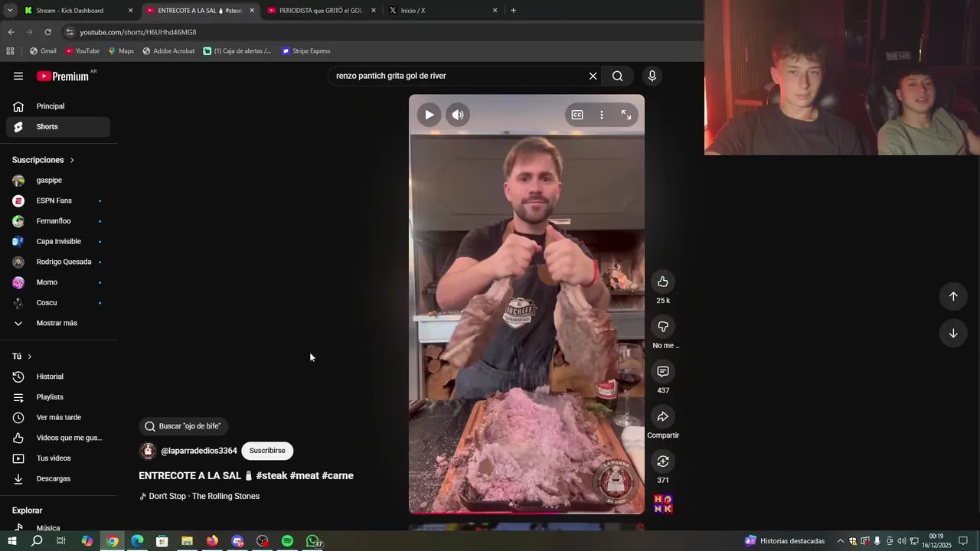Switch to the PERIODISTA que GRITÓ tab
The width and height of the screenshot is (980, 551).
click(x=322, y=11)
